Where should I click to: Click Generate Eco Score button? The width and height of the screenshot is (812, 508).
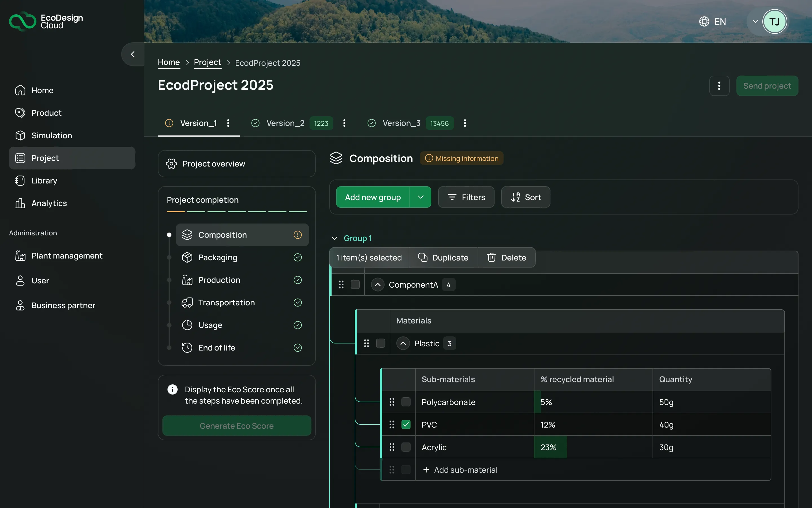(x=237, y=425)
